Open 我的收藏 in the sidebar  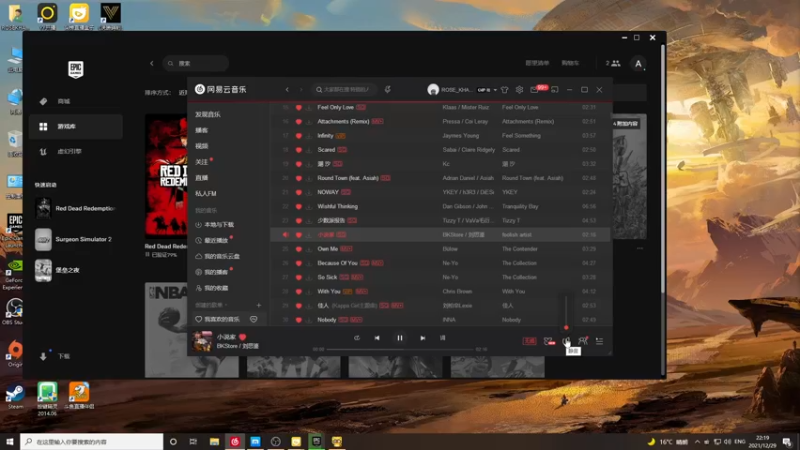click(x=216, y=288)
